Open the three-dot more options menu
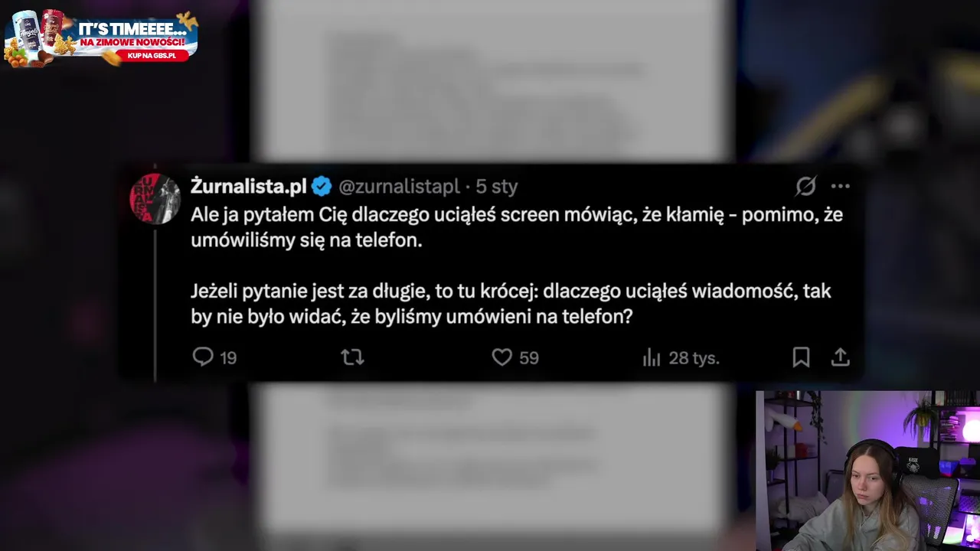The height and width of the screenshot is (551, 980). pyautogui.click(x=841, y=186)
